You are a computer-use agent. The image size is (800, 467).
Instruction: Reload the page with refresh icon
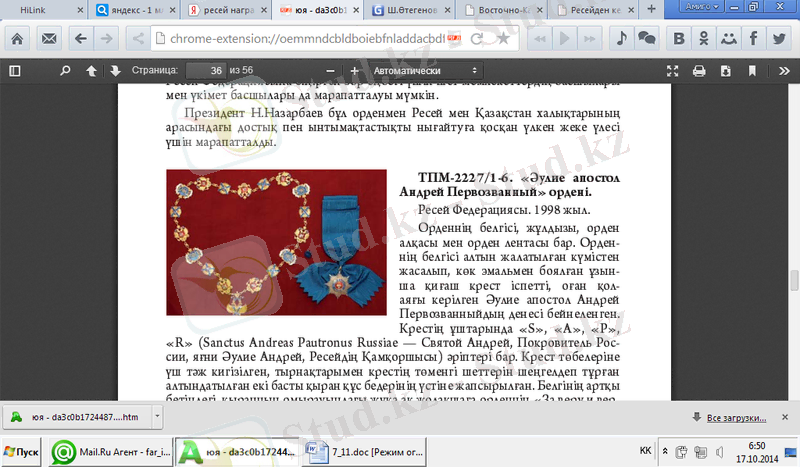tap(477, 39)
